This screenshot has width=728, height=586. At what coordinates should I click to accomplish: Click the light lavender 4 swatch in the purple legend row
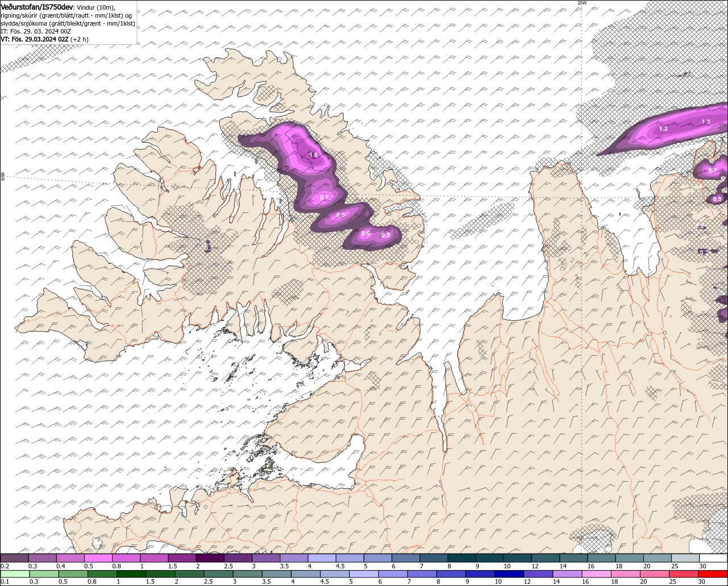pyautogui.click(x=322, y=558)
